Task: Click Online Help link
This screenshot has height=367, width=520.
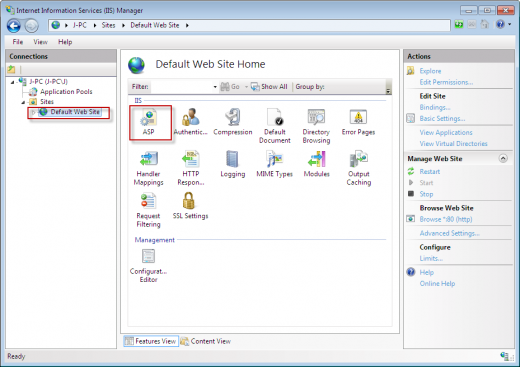Action: tap(437, 284)
